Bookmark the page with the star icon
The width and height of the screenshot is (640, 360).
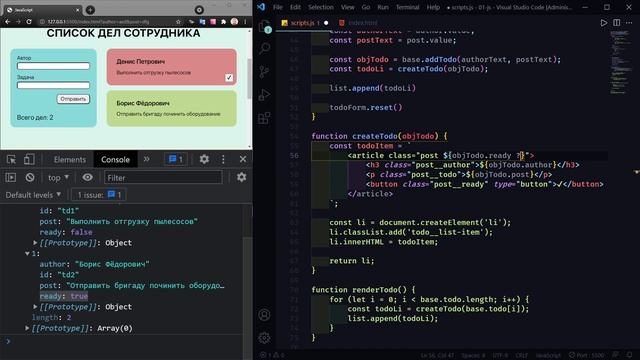[178, 22]
